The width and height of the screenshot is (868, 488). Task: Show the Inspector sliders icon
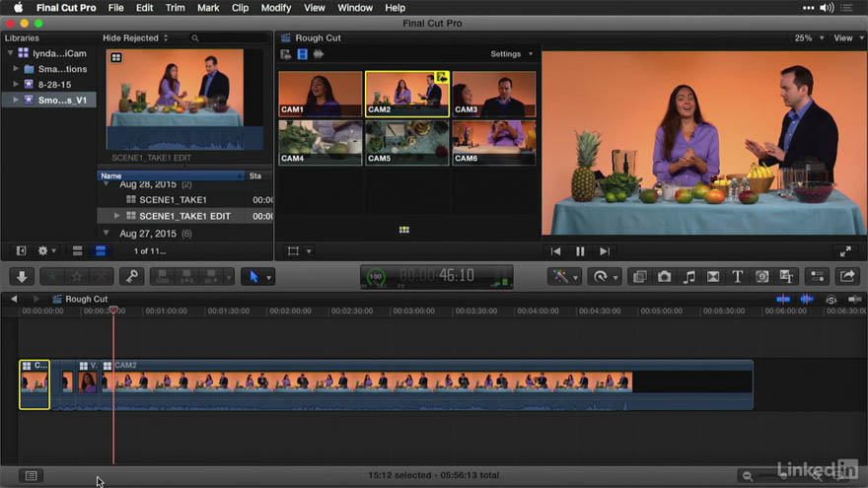tap(818, 276)
